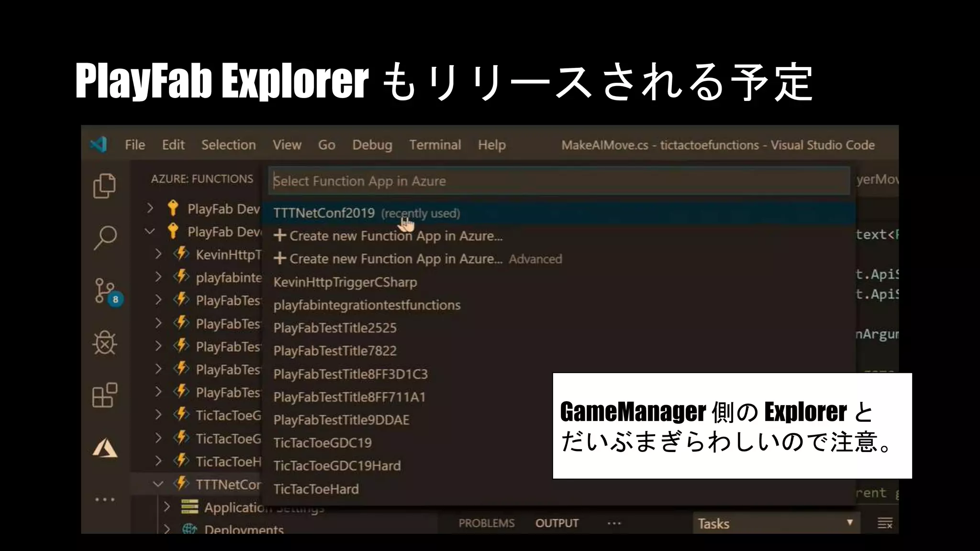
Task: Open the Tasks output dropdown
Action: tap(776, 523)
